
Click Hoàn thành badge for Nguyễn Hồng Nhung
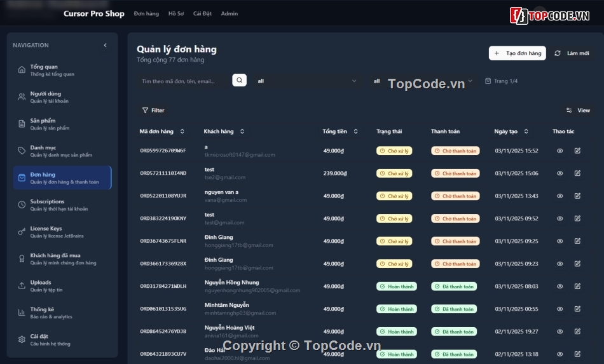pyautogui.click(x=396, y=286)
